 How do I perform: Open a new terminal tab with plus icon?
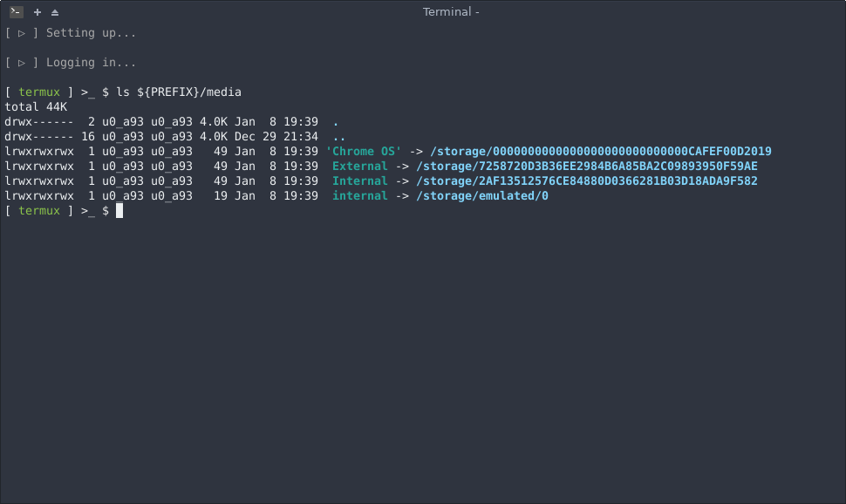(38, 12)
